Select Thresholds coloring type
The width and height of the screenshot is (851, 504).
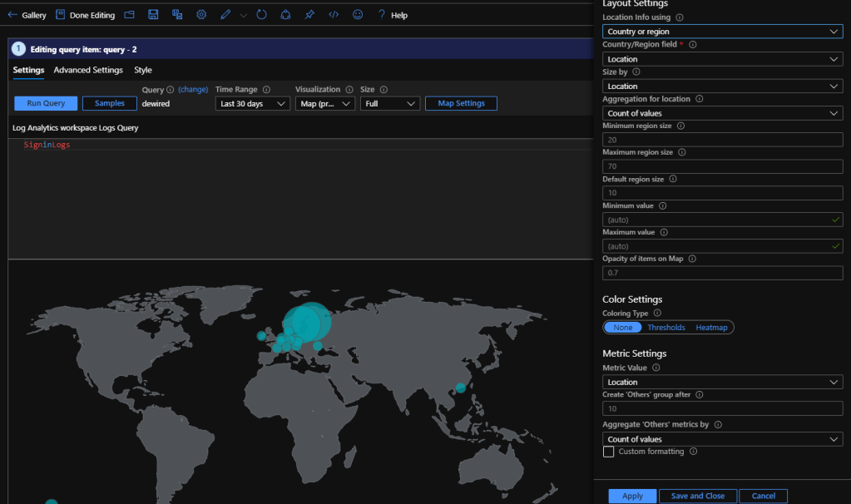[x=666, y=328]
